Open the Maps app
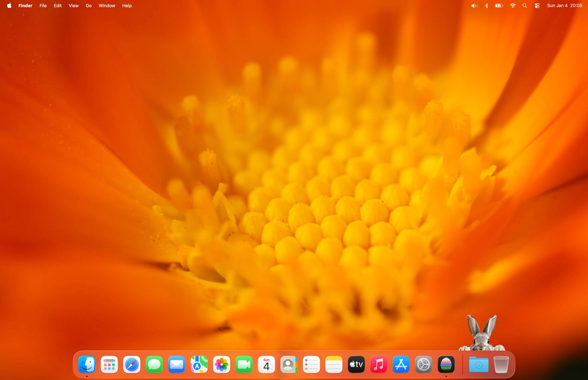588x380 pixels. tap(199, 364)
